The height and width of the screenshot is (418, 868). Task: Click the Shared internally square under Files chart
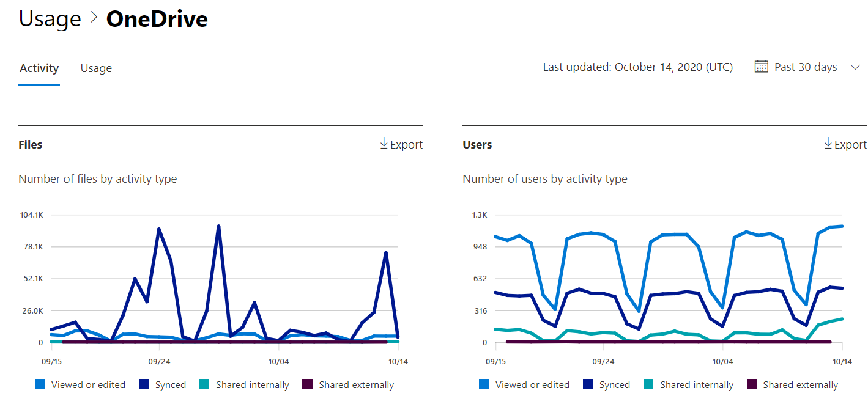coord(203,384)
